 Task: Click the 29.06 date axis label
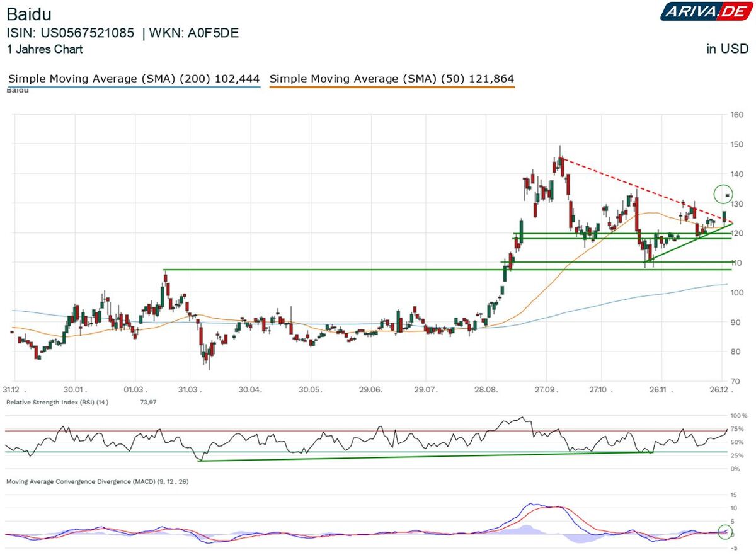tap(371, 391)
